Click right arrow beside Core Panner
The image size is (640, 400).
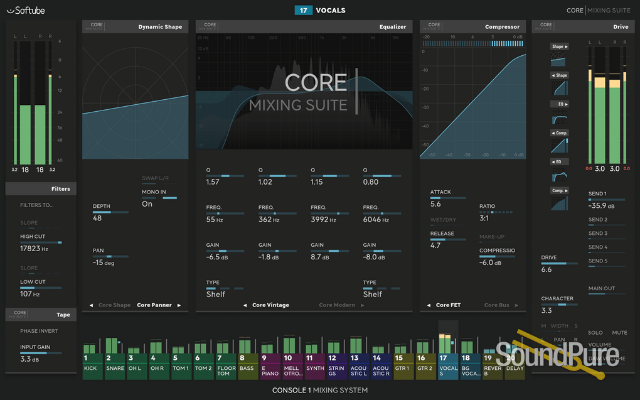180,304
